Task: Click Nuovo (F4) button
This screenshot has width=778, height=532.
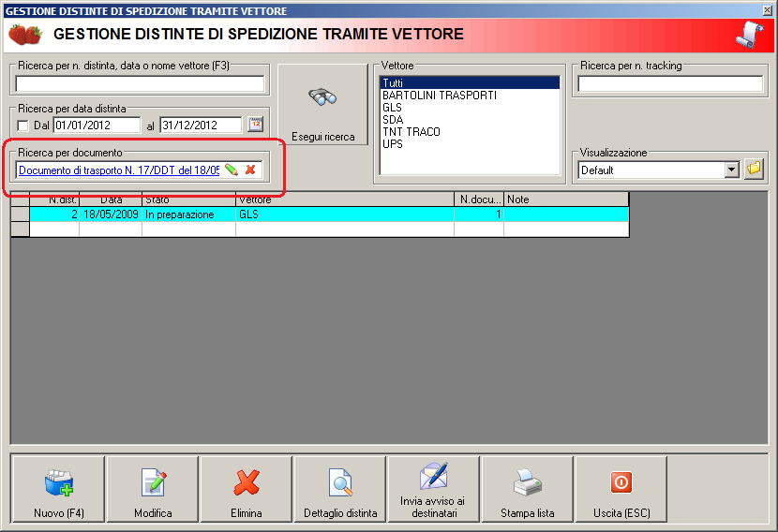Action: pyautogui.click(x=58, y=489)
